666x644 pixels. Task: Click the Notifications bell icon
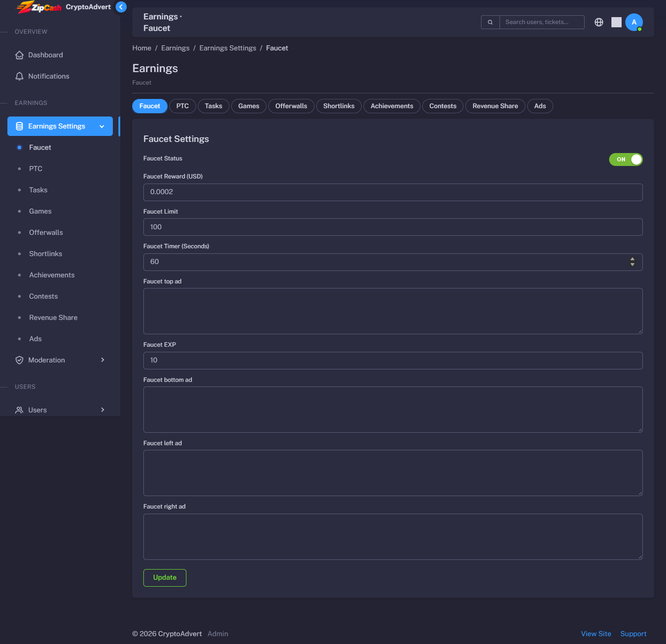pyautogui.click(x=19, y=76)
